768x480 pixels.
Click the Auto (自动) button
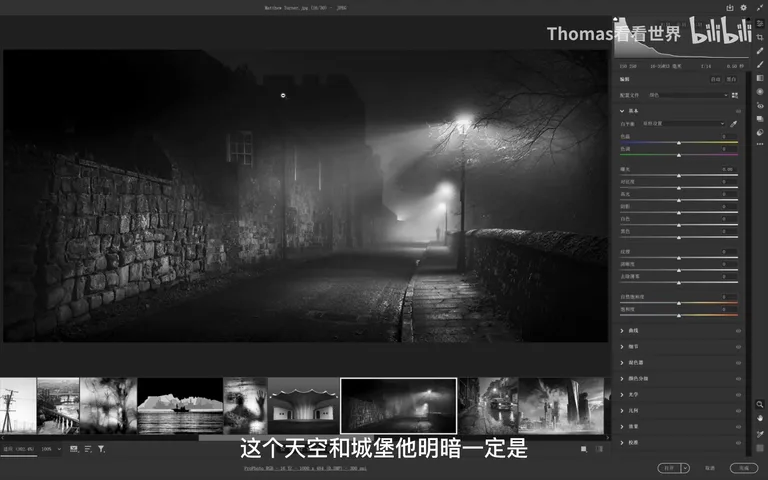click(x=716, y=79)
